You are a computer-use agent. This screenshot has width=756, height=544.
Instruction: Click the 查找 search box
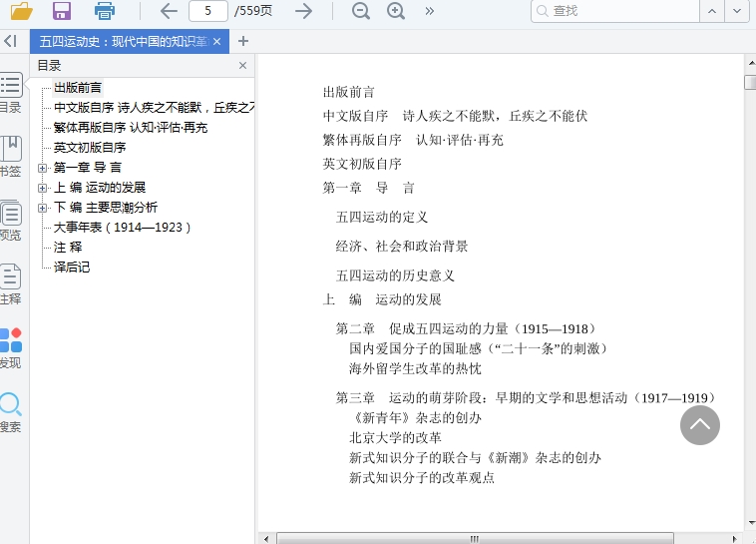[615, 11]
